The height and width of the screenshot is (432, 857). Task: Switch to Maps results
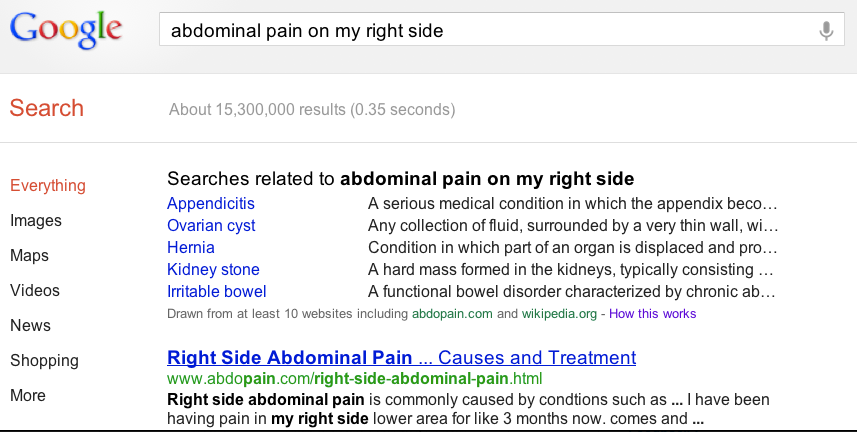pos(30,256)
